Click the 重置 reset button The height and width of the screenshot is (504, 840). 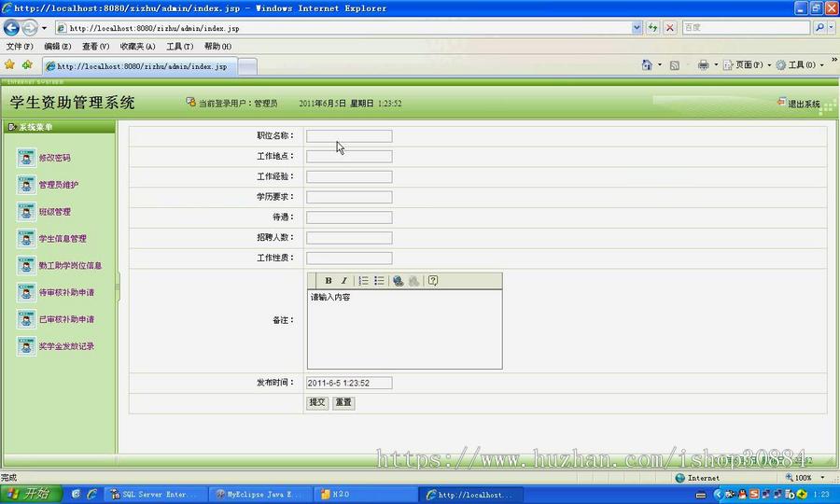coord(343,402)
